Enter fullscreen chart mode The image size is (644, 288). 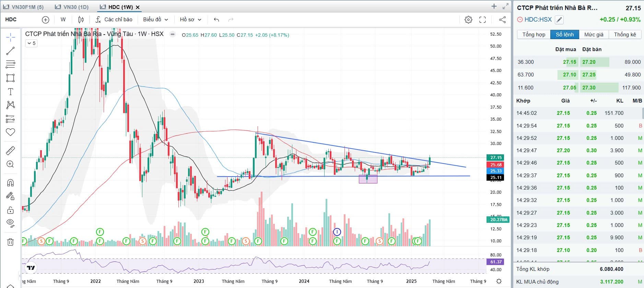click(482, 20)
